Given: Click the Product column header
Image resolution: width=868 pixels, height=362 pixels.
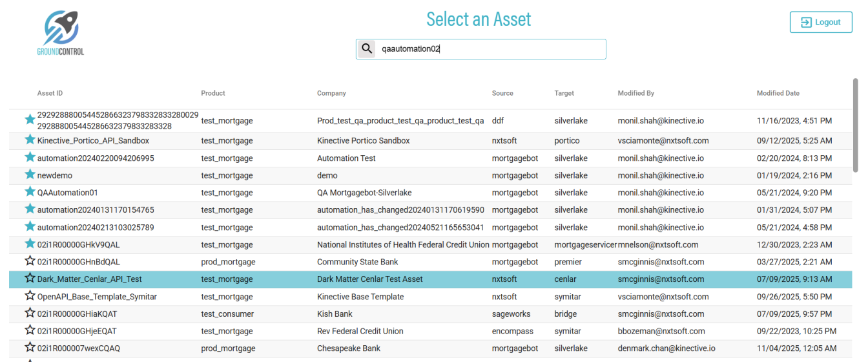Looking at the screenshot, I should coord(213,93).
